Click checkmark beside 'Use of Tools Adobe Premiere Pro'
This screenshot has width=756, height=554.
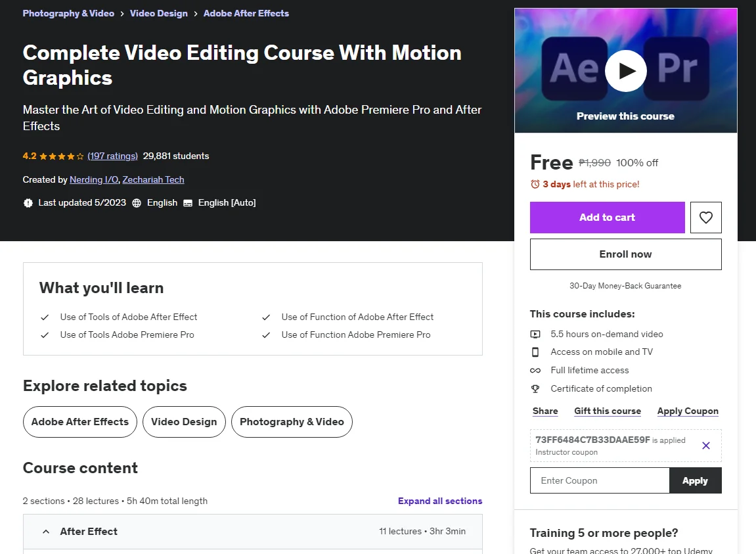(x=45, y=335)
